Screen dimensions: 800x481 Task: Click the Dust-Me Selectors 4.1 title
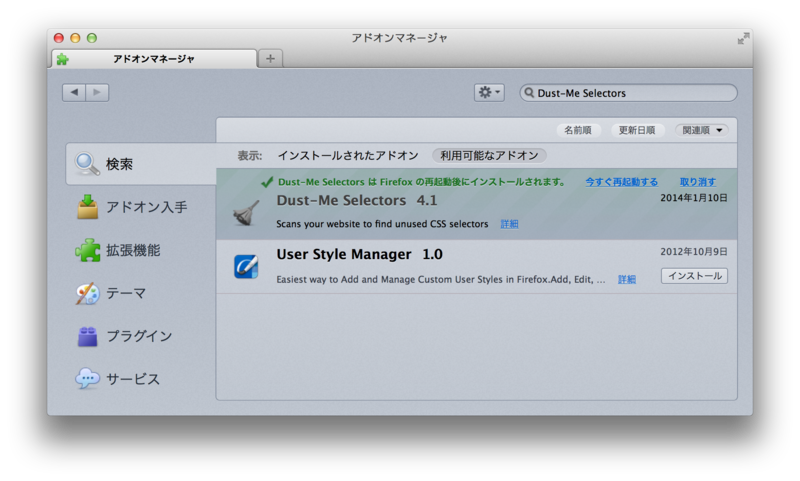[357, 200]
